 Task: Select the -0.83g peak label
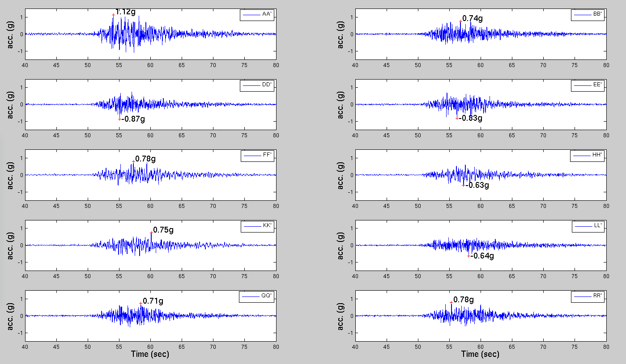coord(471,118)
